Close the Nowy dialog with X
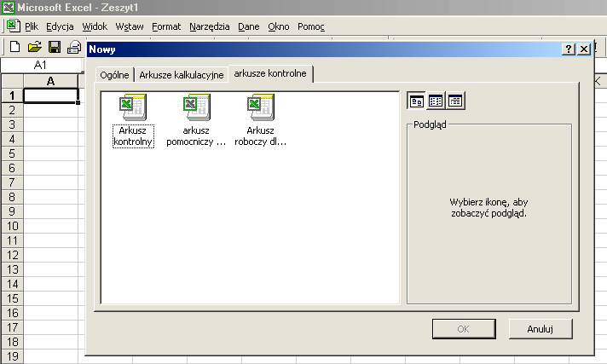The height and width of the screenshot is (364, 607). [584, 49]
